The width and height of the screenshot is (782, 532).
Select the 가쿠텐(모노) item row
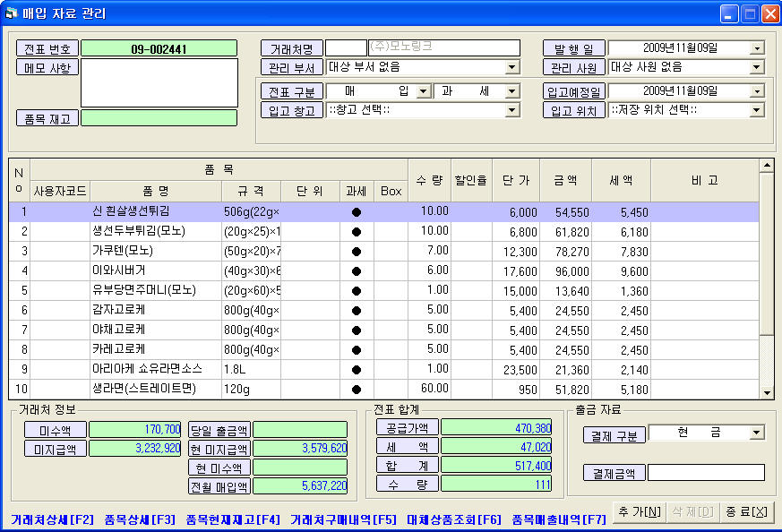pyautogui.click(x=383, y=252)
